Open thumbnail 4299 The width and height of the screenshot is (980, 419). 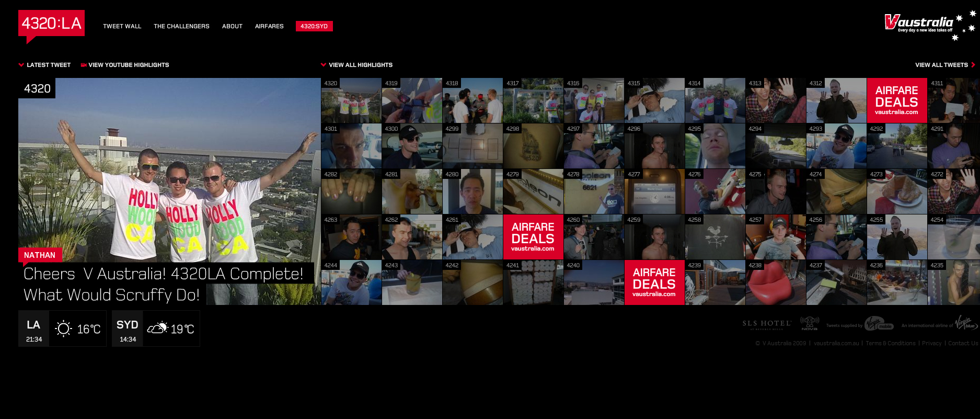pos(472,146)
